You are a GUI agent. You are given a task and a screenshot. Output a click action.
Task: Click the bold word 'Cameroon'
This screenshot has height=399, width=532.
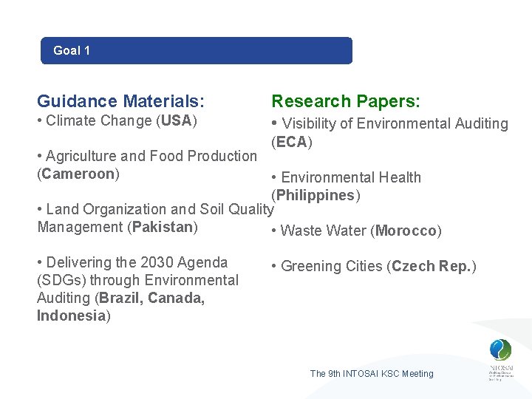coord(78,174)
